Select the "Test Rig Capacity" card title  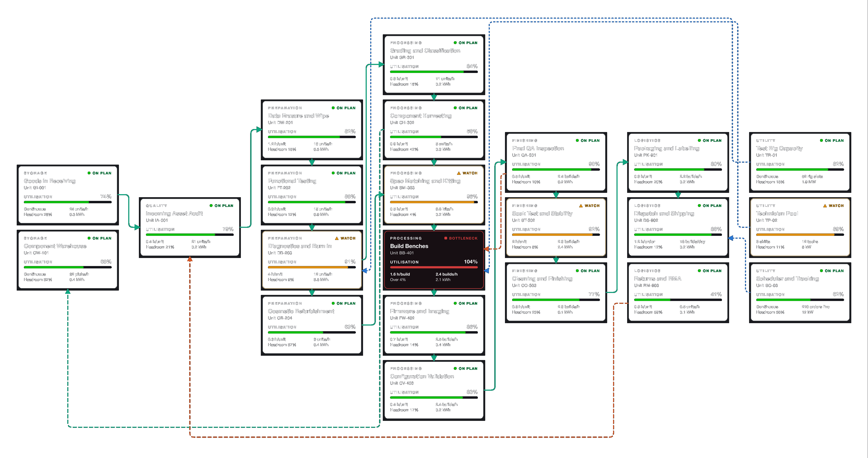pos(779,148)
